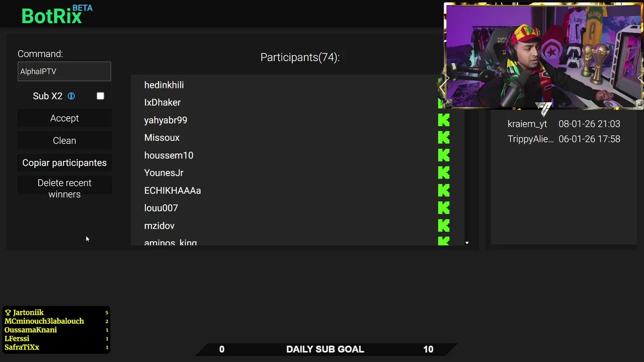Screen dimensions: 644x362
Task: Select participant IxDhaker in the list
Action: [x=284, y=103]
